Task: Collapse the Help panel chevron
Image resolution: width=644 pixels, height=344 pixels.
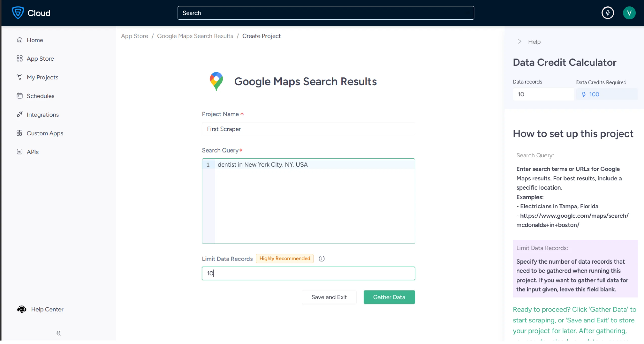Action: (x=519, y=41)
